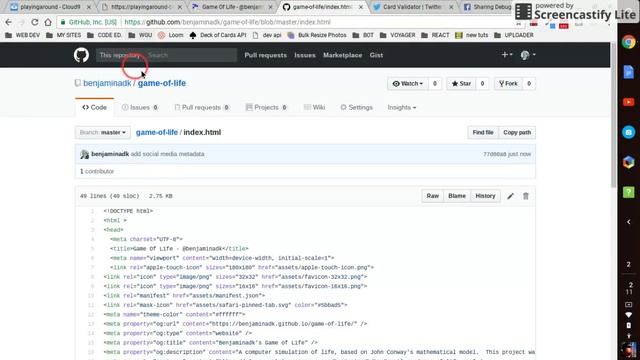Open the WEB DEV bookmarks folder
This screenshot has height=360, width=640.
[x=23, y=36]
